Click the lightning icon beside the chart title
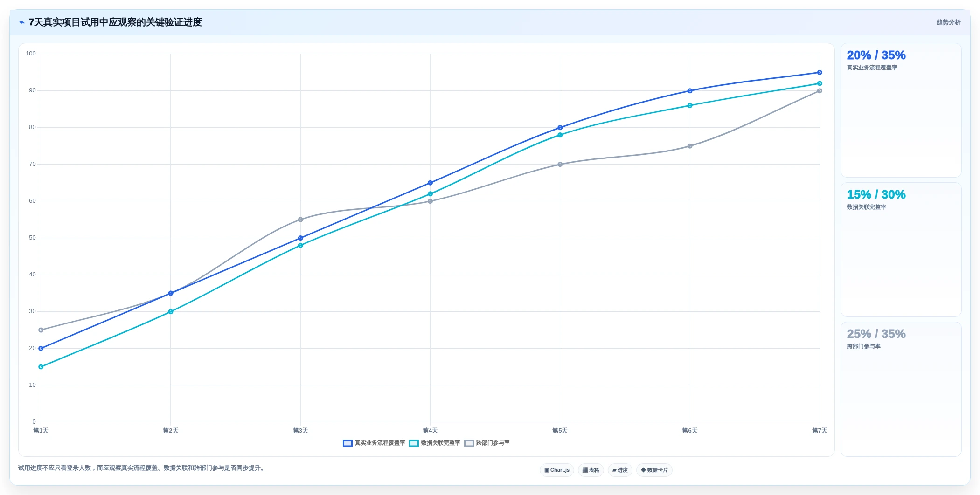 click(22, 22)
